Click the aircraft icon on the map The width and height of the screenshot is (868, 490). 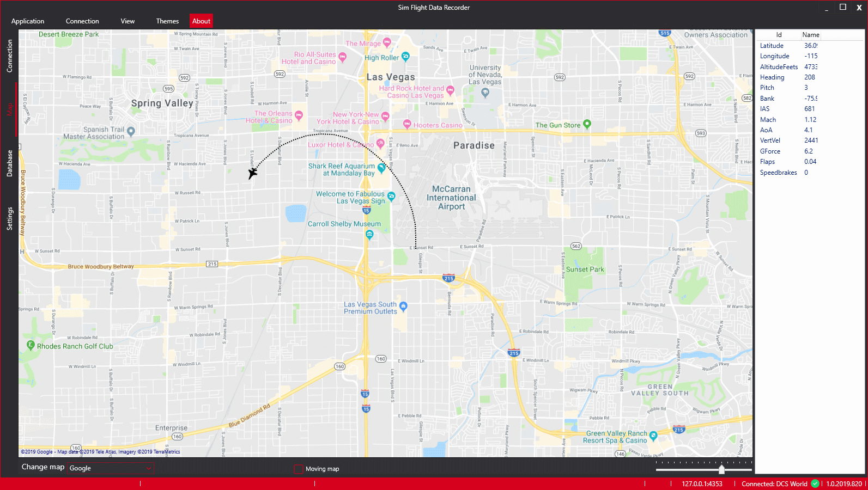tap(252, 173)
